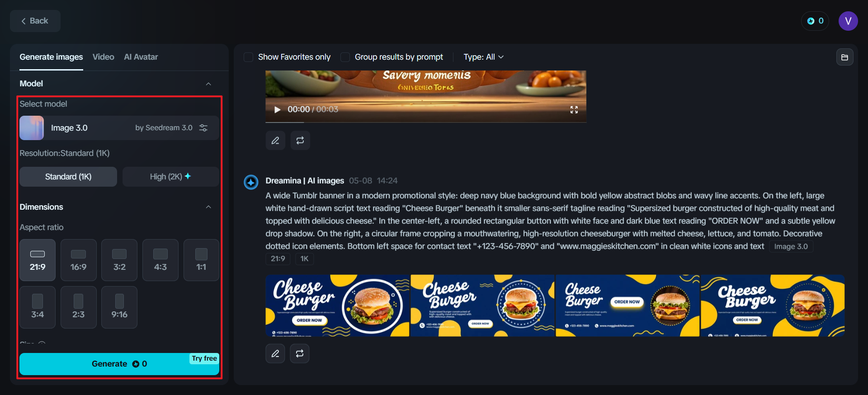
Task: Open the Type: All dropdown
Action: pyautogui.click(x=483, y=57)
